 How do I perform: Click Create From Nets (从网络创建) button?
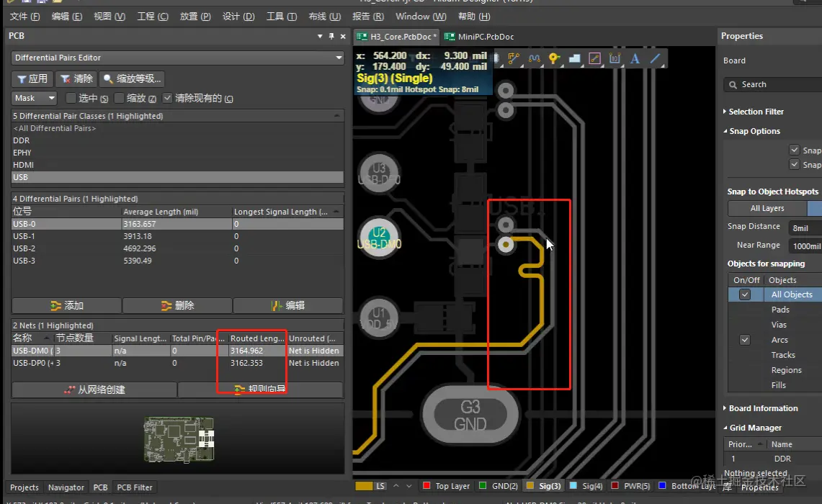(94, 390)
